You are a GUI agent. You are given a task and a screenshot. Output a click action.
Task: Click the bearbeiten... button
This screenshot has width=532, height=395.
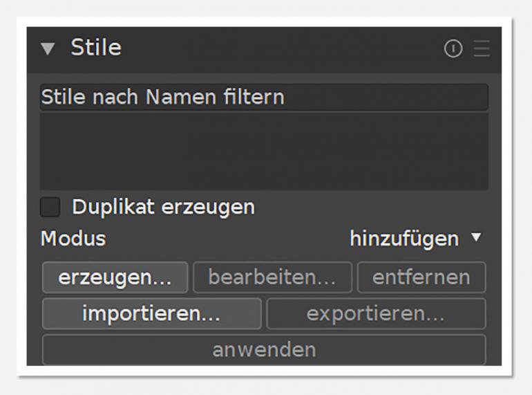point(272,277)
